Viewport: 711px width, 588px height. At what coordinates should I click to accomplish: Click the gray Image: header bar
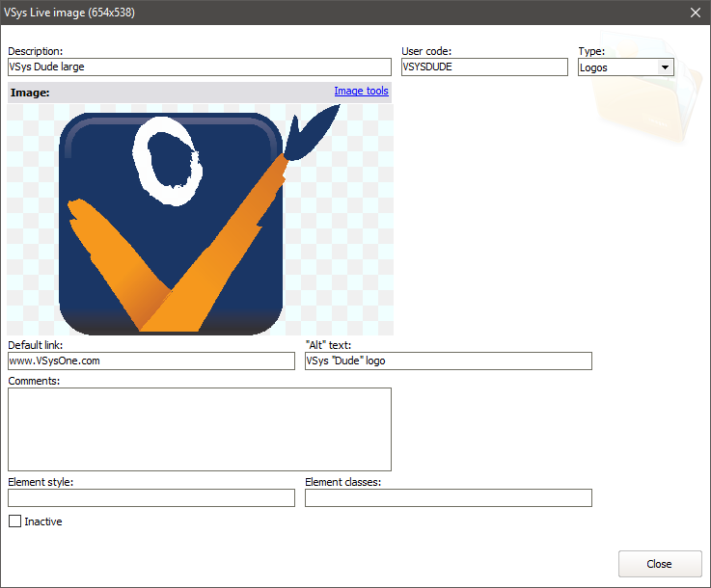(174, 93)
